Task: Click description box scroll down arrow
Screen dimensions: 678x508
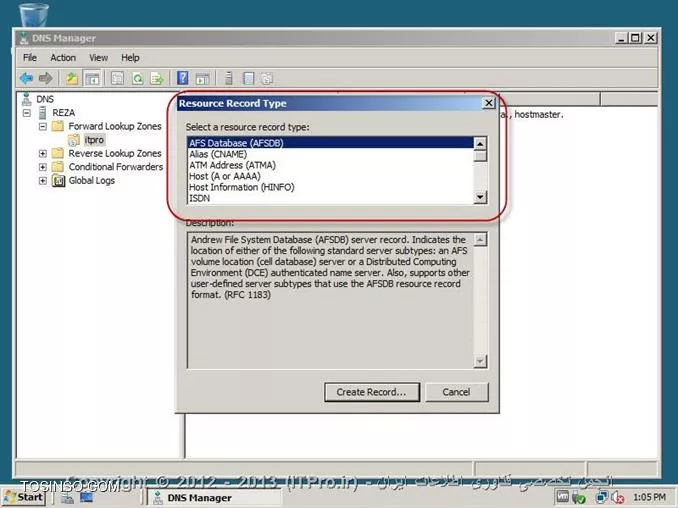Action: [480, 361]
